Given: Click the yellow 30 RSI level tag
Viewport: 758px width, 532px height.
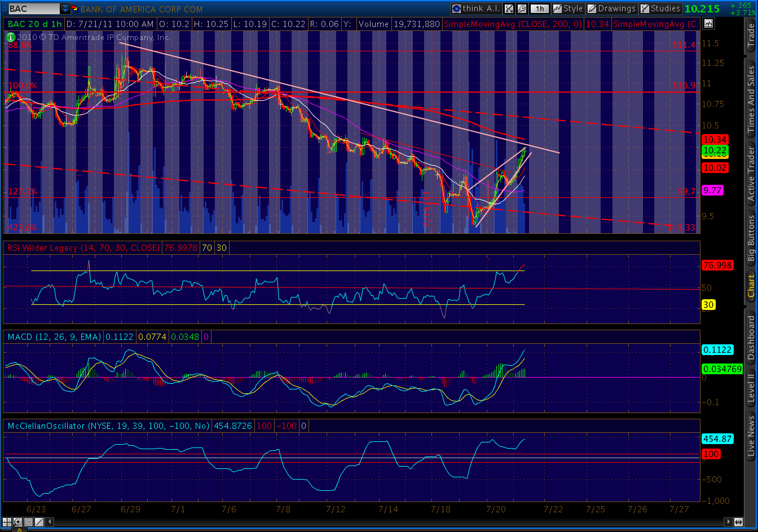Looking at the screenshot, I should [708, 305].
